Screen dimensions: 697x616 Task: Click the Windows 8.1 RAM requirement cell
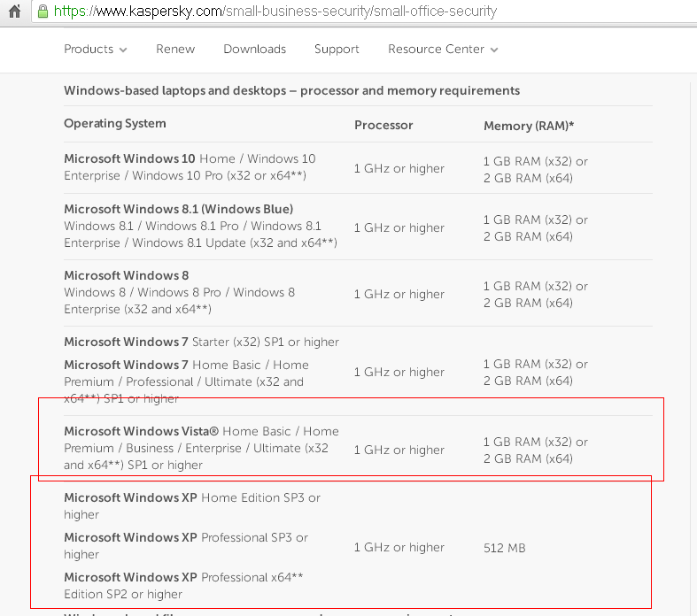[x=536, y=227]
